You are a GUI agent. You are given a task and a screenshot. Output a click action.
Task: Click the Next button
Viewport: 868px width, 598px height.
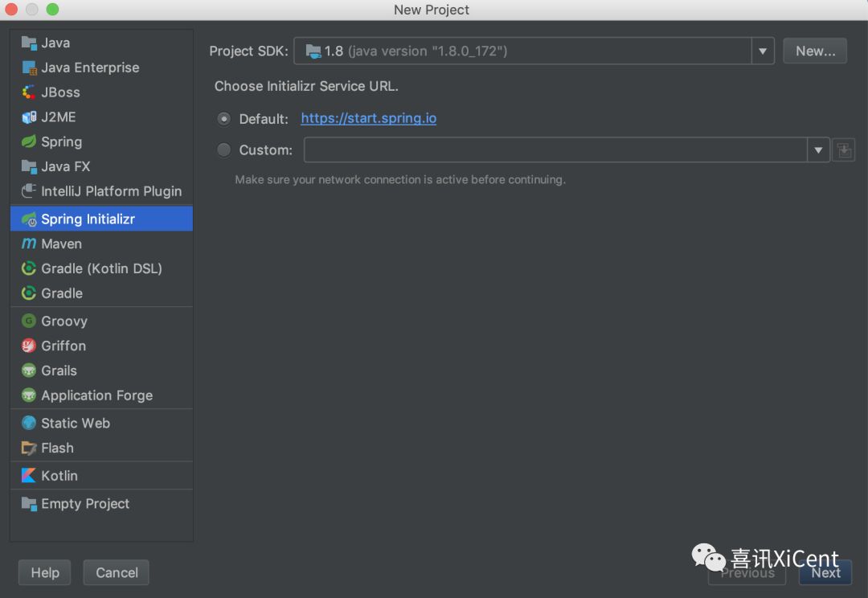pyautogui.click(x=825, y=572)
